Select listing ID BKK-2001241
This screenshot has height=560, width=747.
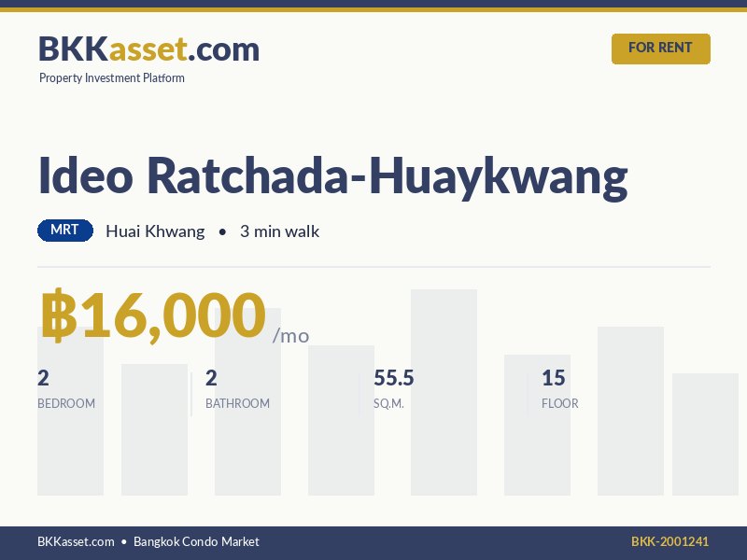pyautogui.click(x=669, y=541)
